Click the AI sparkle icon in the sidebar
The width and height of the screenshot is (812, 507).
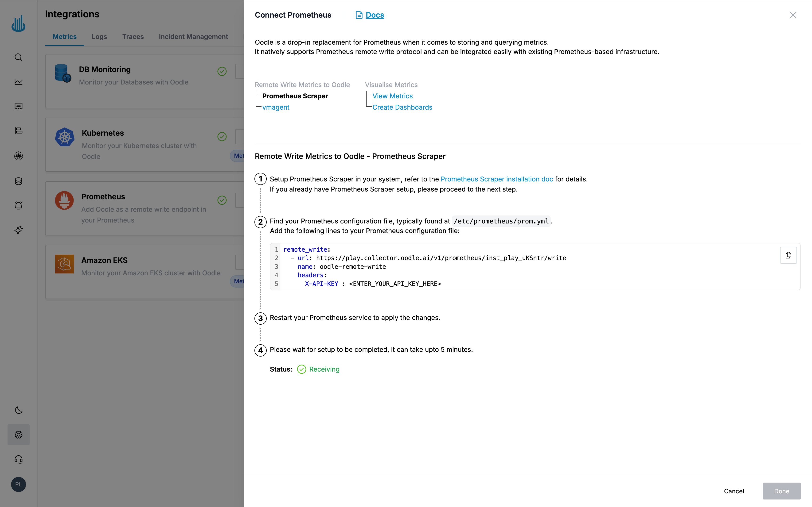(x=19, y=230)
